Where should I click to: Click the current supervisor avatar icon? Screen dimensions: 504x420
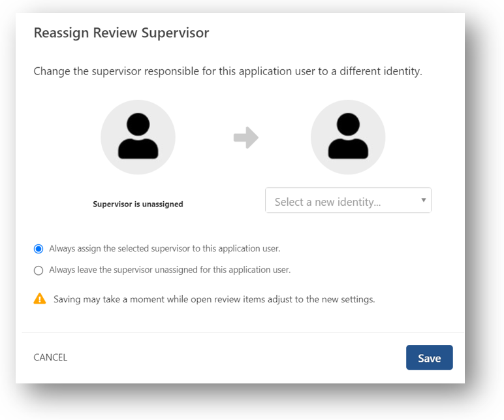138,137
